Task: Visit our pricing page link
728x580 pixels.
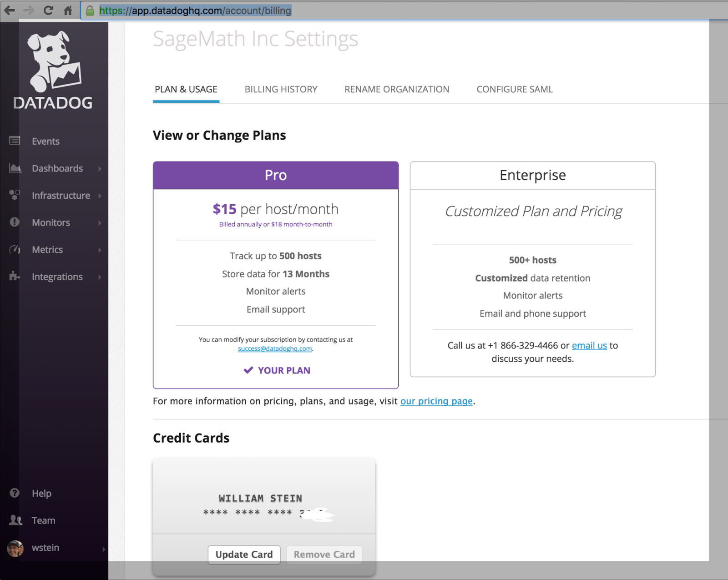Action: tap(436, 401)
